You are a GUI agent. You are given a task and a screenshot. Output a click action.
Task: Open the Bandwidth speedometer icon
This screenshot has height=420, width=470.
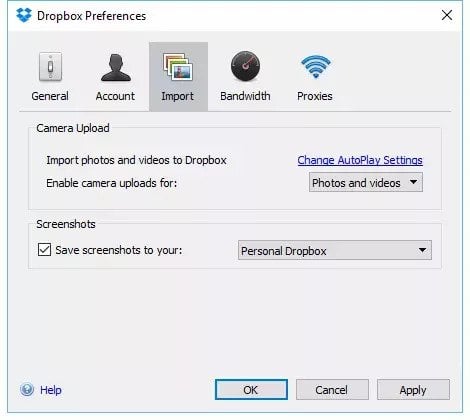point(245,66)
